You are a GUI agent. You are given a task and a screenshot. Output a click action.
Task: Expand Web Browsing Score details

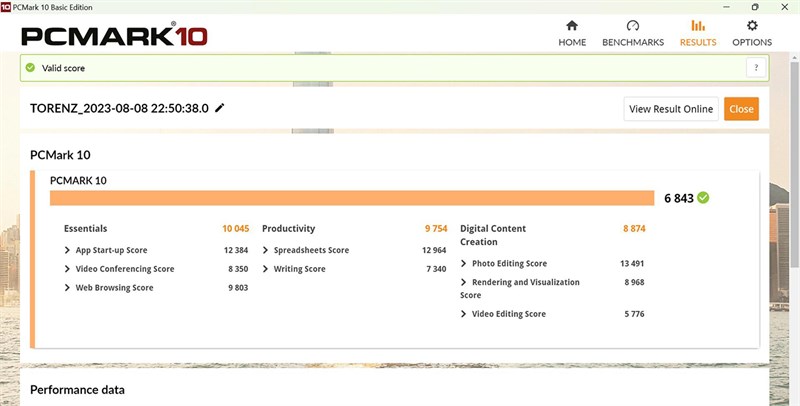67,288
